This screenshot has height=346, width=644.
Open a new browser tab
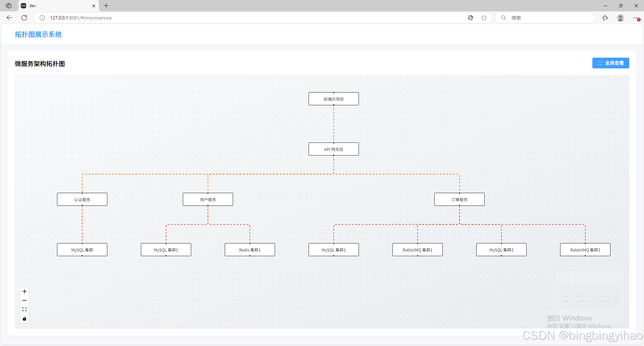click(106, 6)
